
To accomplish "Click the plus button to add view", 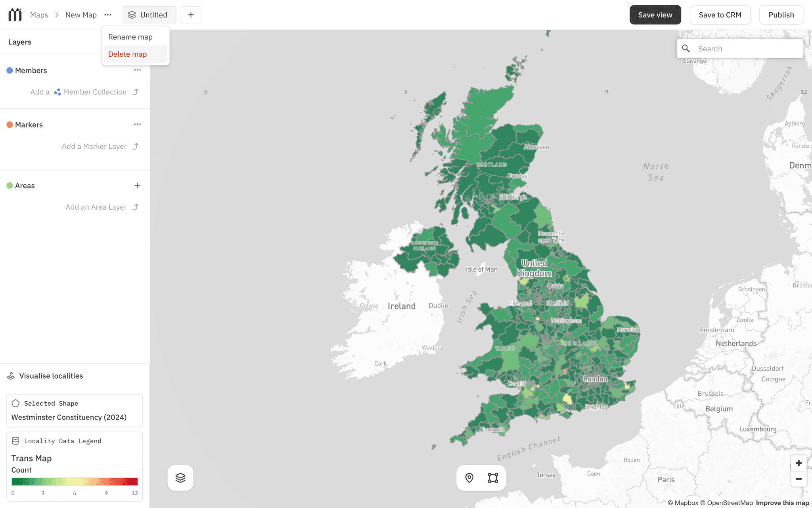I will click(191, 15).
